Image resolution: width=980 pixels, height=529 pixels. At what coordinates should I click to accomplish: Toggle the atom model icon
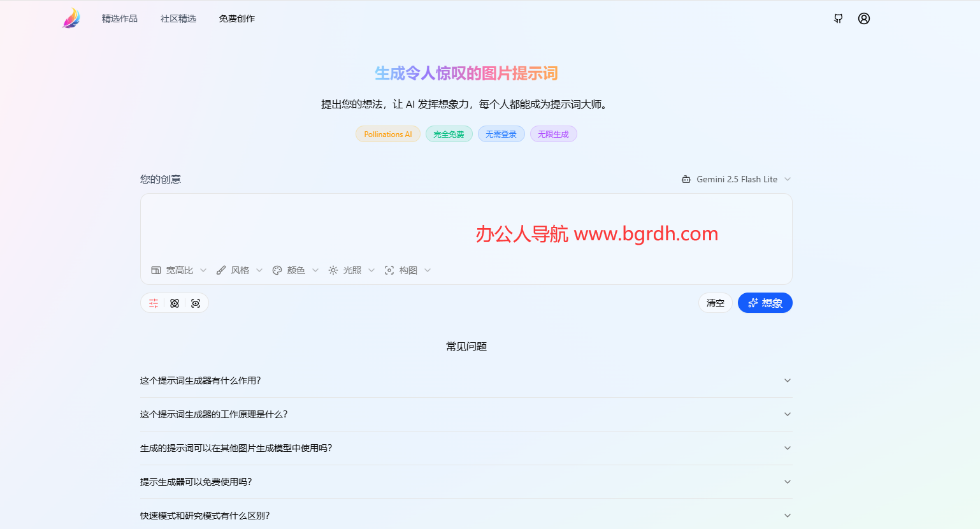click(x=175, y=303)
